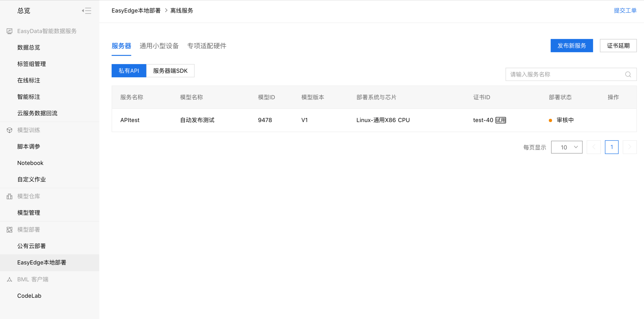This screenshot has height=319, width=644.
Task: Open 智能标注 in the sidebar
Action: point(28,97)
